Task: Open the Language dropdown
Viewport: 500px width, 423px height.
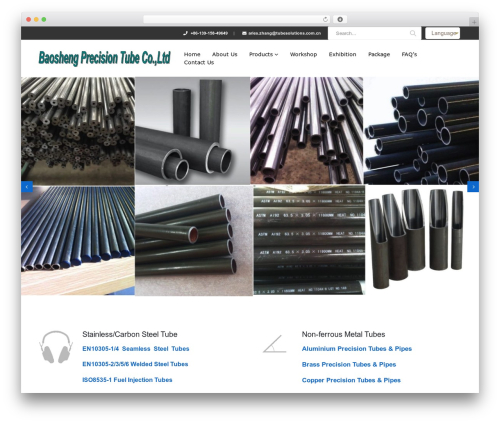Action: click(443, 33)
